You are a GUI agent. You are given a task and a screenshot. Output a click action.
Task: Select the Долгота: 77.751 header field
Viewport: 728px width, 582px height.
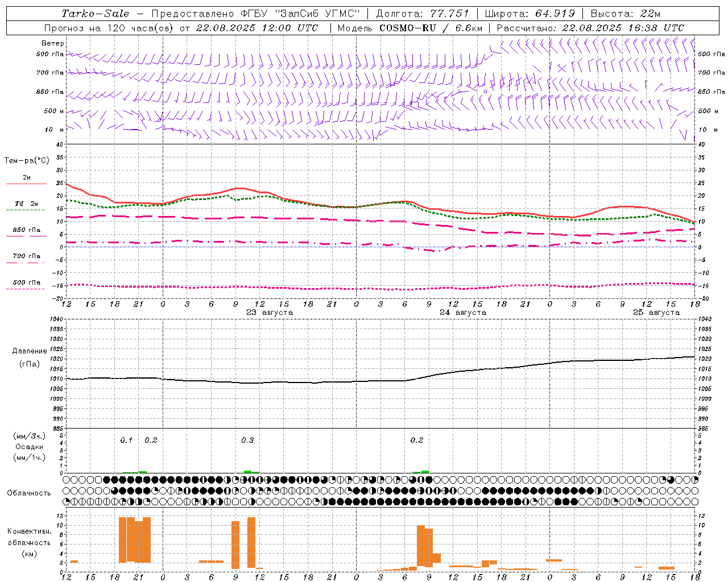(423, 14)
